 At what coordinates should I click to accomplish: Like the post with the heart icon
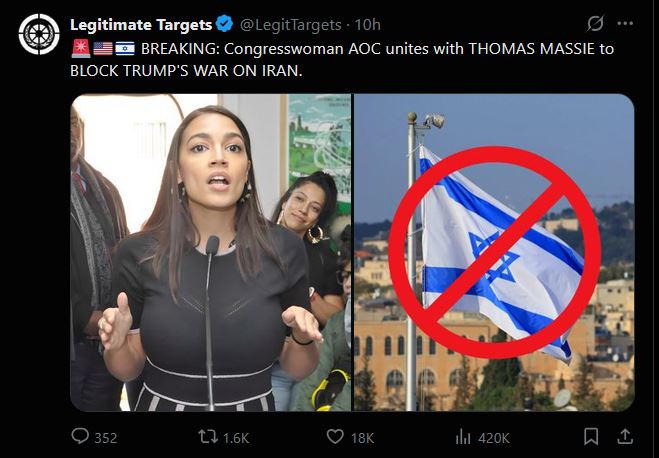click(x=335, y=437)
